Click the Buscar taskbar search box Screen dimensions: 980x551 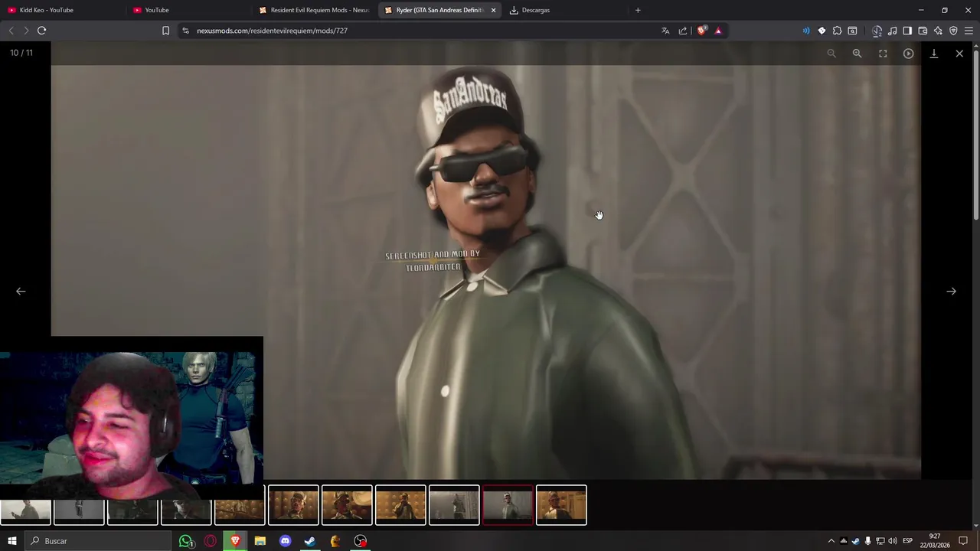click(x=97, y=541)
